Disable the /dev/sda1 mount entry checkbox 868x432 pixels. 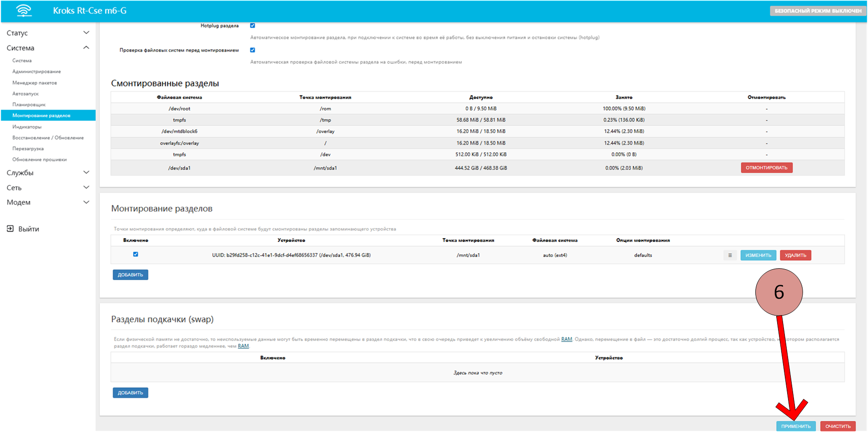(135, 255)
